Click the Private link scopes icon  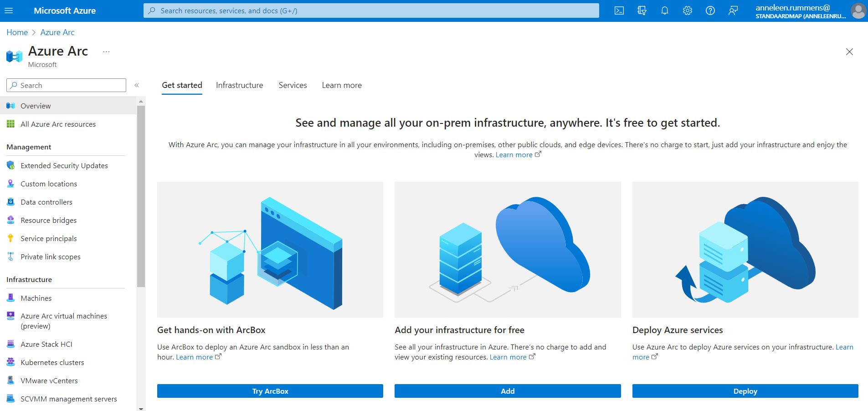point(10,257)
